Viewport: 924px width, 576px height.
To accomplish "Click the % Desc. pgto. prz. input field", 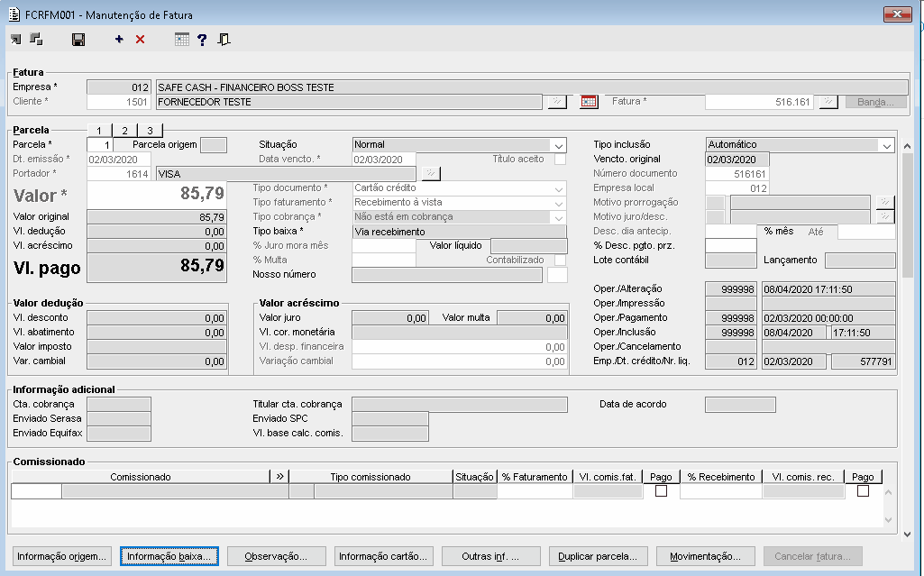I will click(x=730, y=246).
